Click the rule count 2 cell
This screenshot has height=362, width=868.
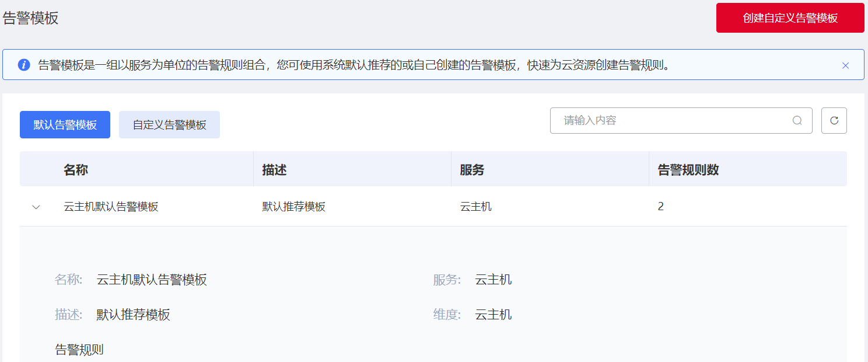pos(660,207)
